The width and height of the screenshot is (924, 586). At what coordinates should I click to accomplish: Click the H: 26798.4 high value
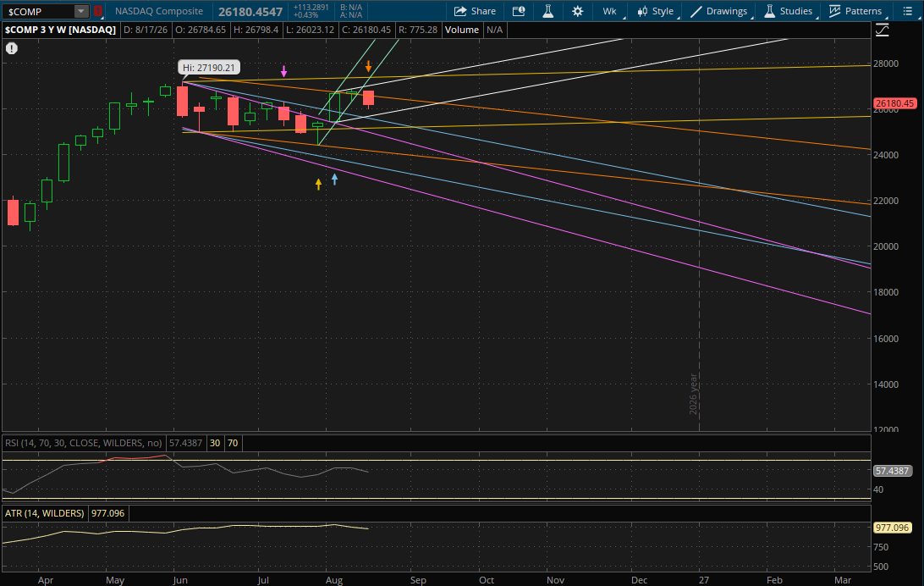256,30
